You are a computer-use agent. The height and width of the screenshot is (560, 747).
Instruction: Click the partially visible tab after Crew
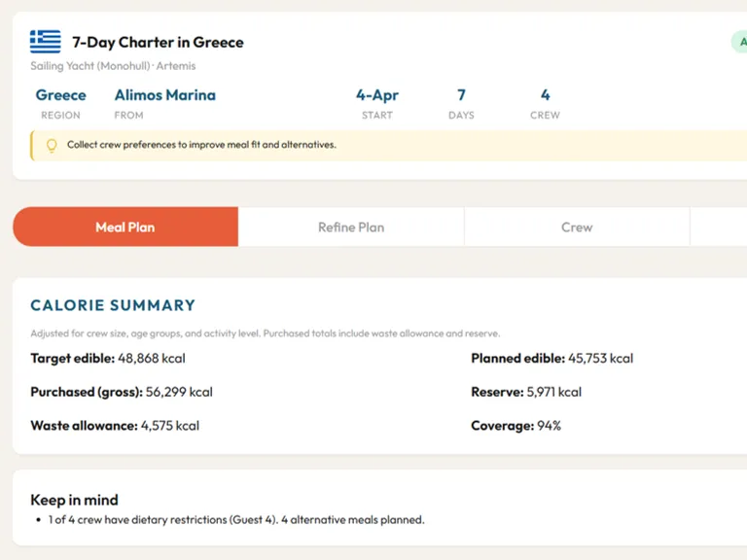tap(718, 227)
